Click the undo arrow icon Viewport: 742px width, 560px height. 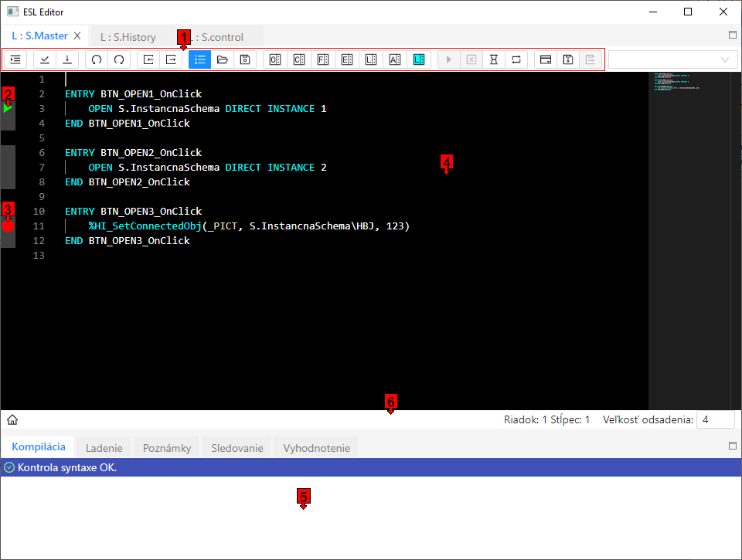[x=97, y=59]
